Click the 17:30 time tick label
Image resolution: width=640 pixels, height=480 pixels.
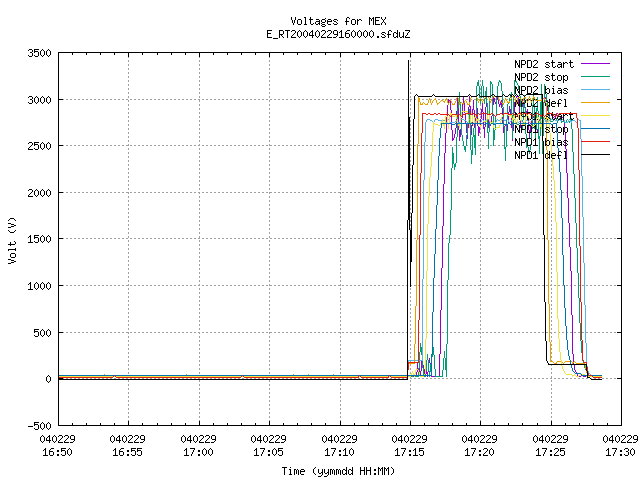pos(620,452)
